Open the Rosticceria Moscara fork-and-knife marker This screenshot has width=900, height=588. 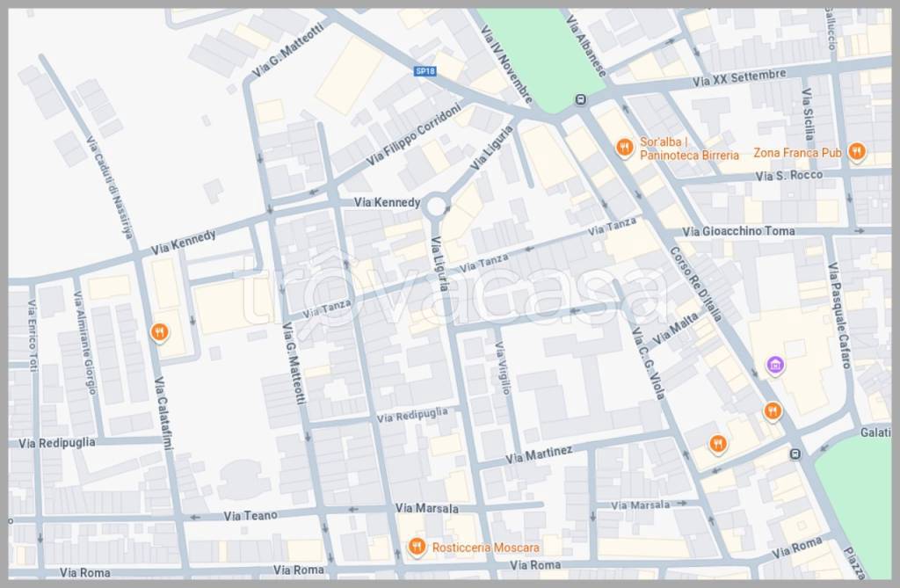417,547
